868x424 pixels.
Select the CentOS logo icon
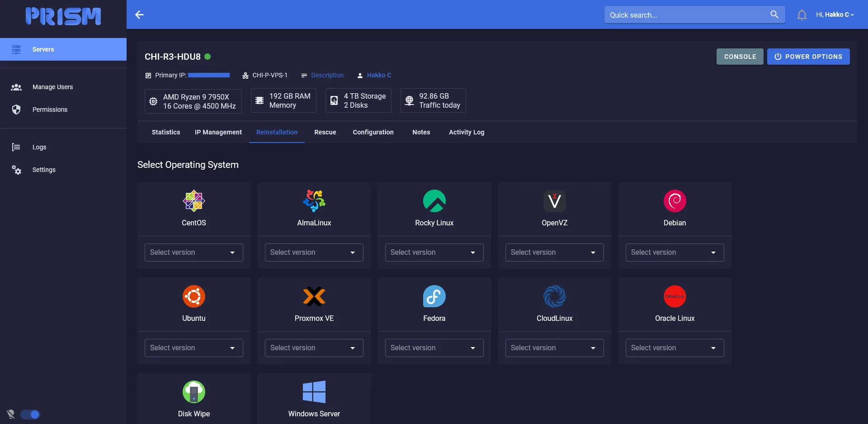tap(193, 201)
